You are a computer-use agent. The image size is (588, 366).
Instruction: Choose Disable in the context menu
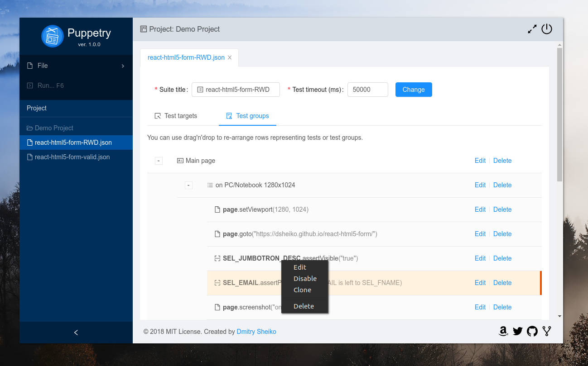point(304,278)
